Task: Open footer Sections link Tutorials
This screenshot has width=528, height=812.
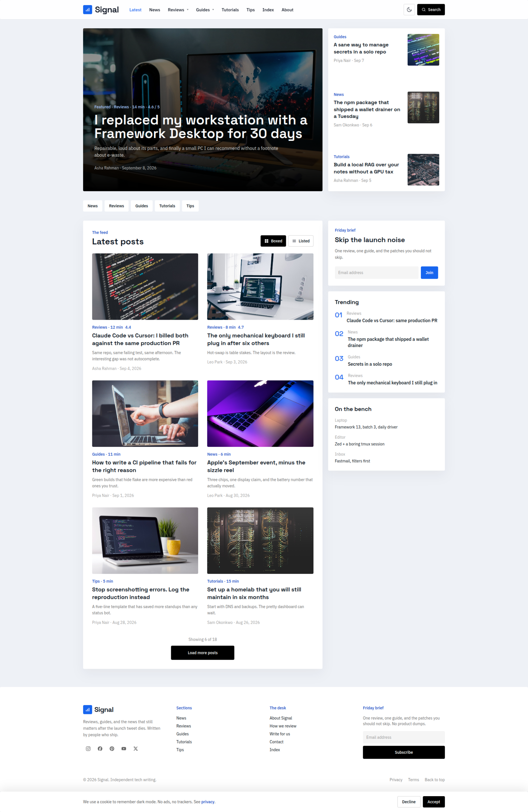Action: click(184, 742)
